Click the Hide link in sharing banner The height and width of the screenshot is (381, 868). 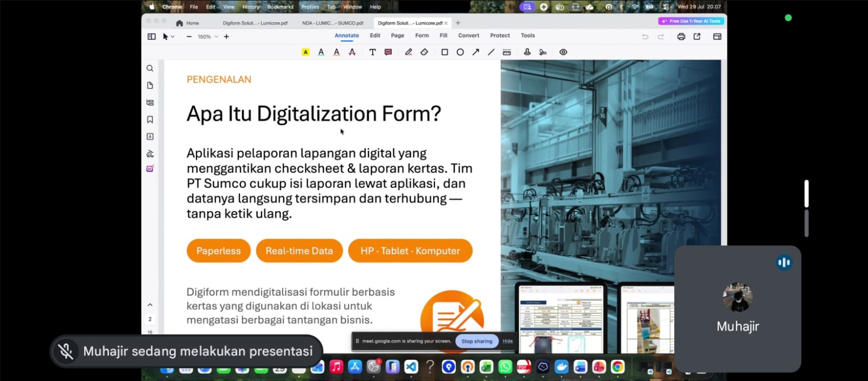[508, 341]
